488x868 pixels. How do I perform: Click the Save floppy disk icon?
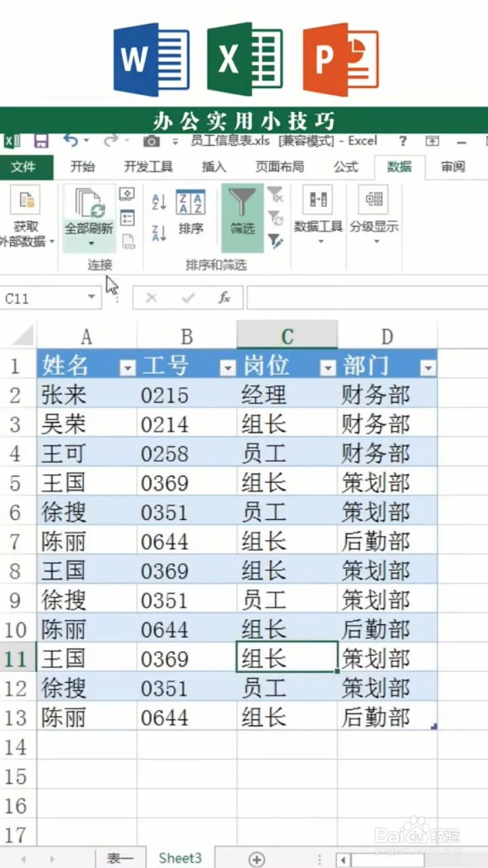pos(41,141)
